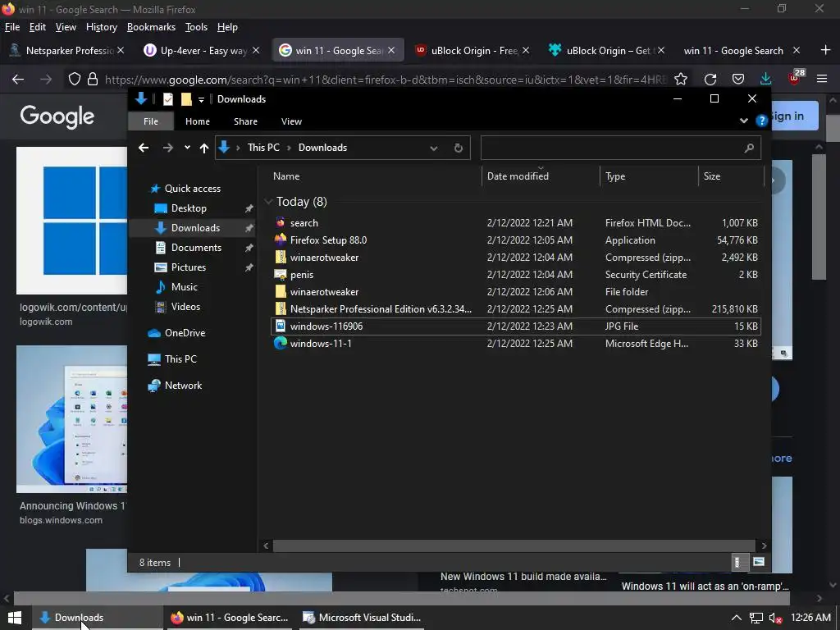The image size is (840, 630).
Task: Switch to Netsparker Professional Firefox tab
Action: (67, 50)
